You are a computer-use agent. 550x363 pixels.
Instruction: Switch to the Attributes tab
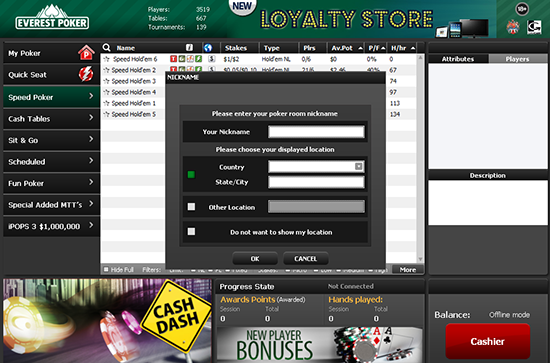click(x=458, y=59)
